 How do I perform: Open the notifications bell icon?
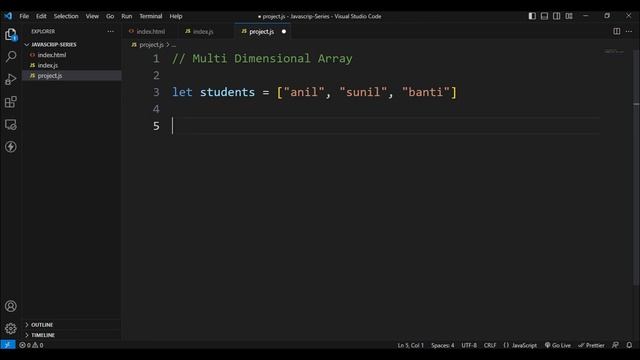pyautogui.click(x=629, y=345)
